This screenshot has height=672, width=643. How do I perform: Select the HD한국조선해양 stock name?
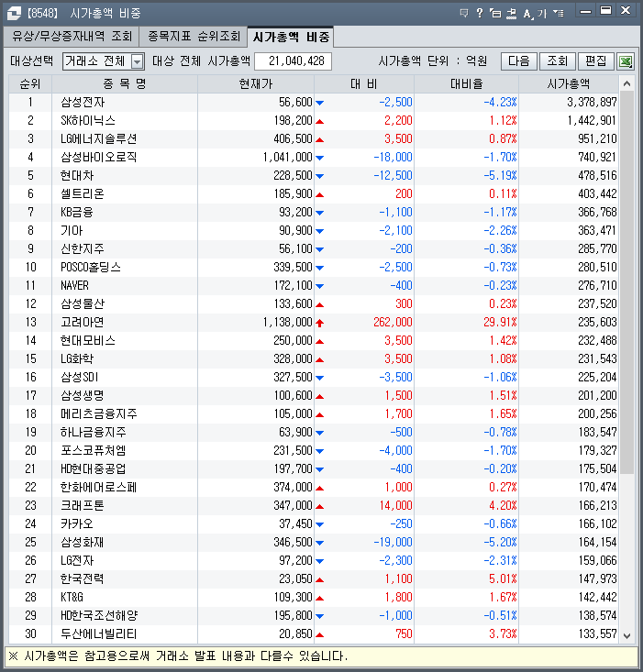point(99,616)
